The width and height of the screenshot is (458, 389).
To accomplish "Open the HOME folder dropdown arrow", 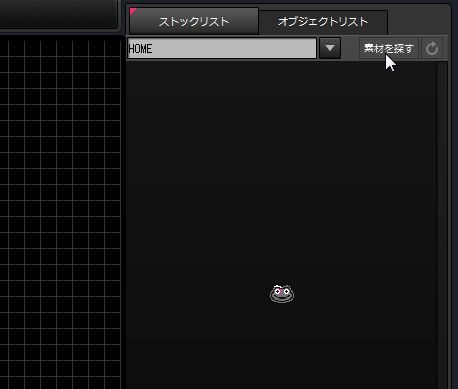I will pyautogui.click(x=330, y=48).
